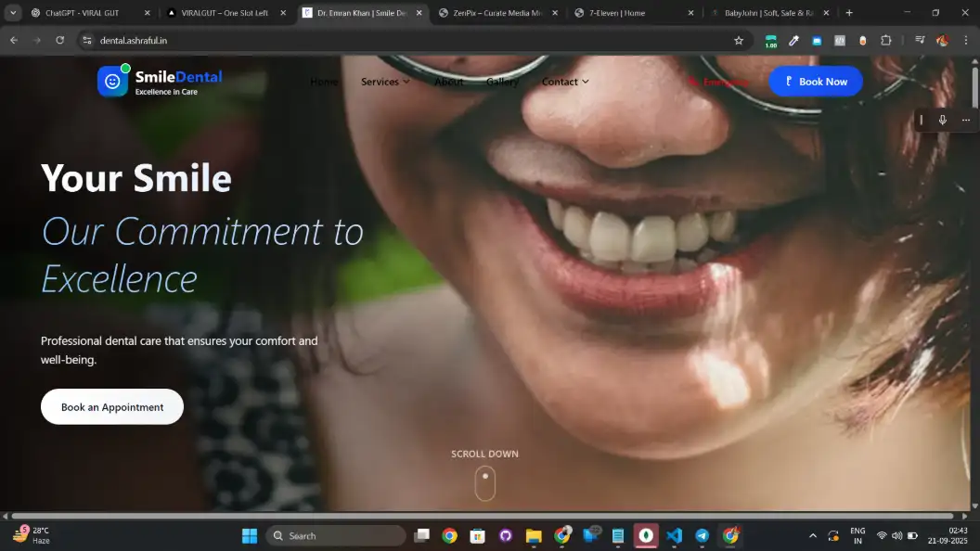Open the weather widget showing 28°C Haze

pyautogui.click(x=32, y=535)
